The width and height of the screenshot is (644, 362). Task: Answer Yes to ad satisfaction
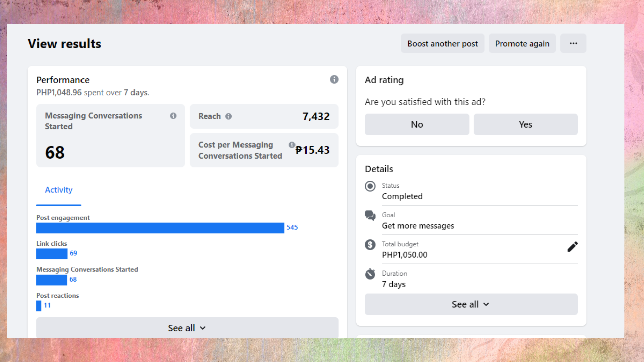(525, 125)
